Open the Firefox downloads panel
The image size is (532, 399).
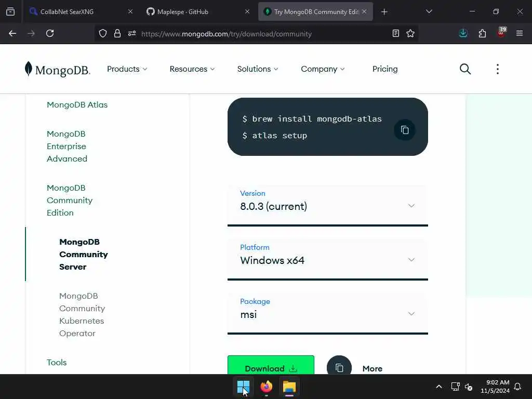463,33
